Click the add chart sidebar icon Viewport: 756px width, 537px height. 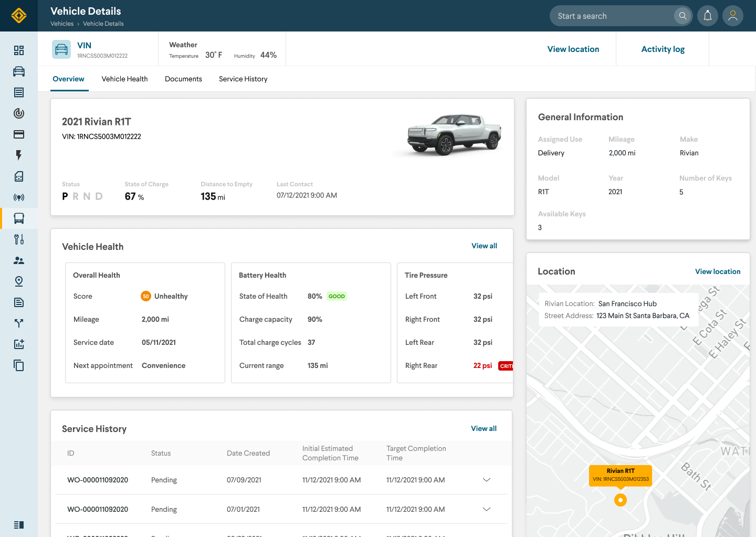click(x=19, y=344)
